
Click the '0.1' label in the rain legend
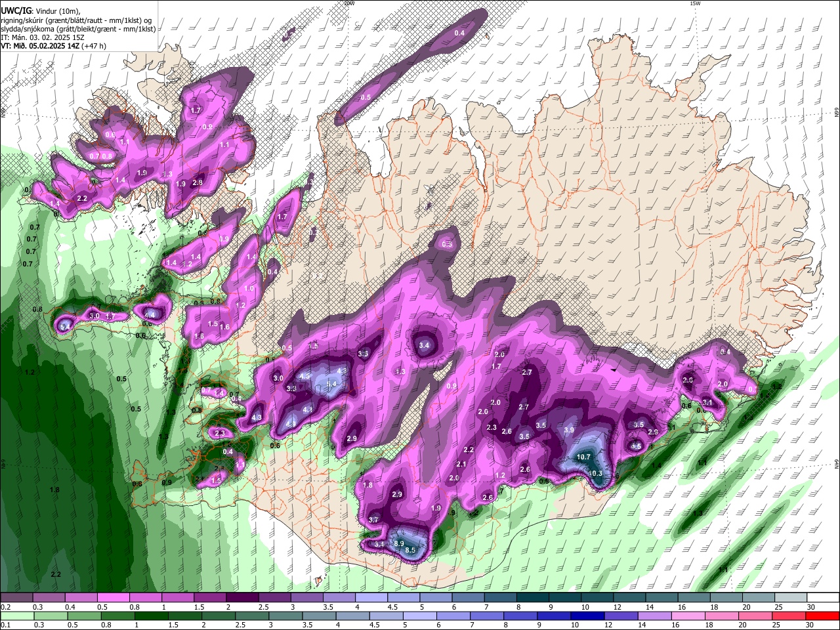(6, 625)
